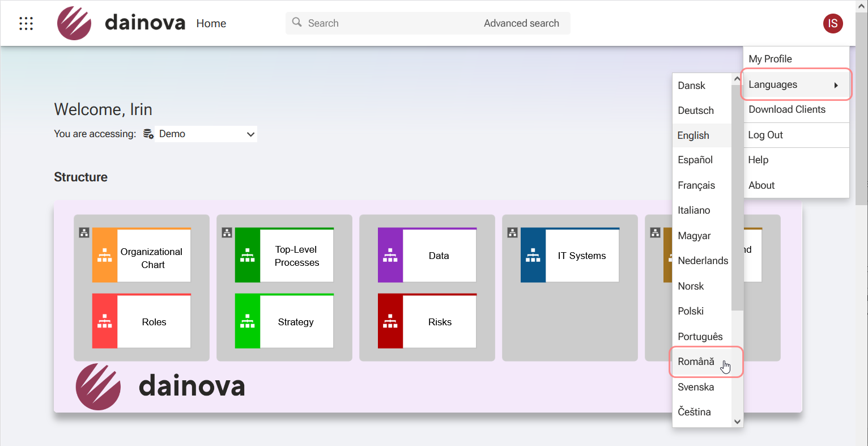
Task: Click the search magnifier icon
Action: [x=297, y=22]
